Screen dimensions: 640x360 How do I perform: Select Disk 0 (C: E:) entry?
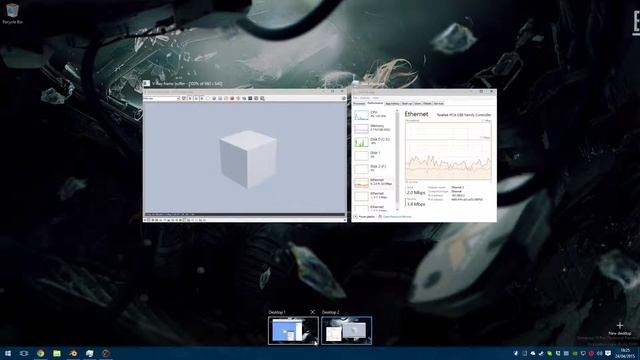[x=373, y=142]
